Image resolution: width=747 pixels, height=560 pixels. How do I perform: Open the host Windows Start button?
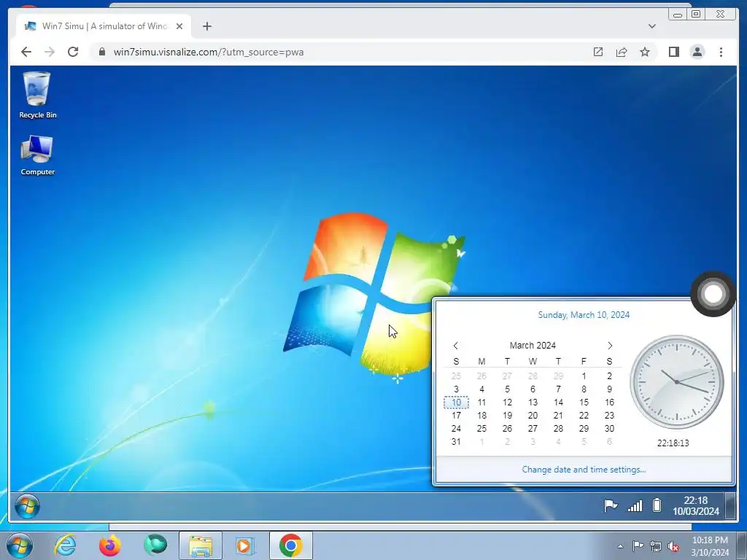click(19, 545)
